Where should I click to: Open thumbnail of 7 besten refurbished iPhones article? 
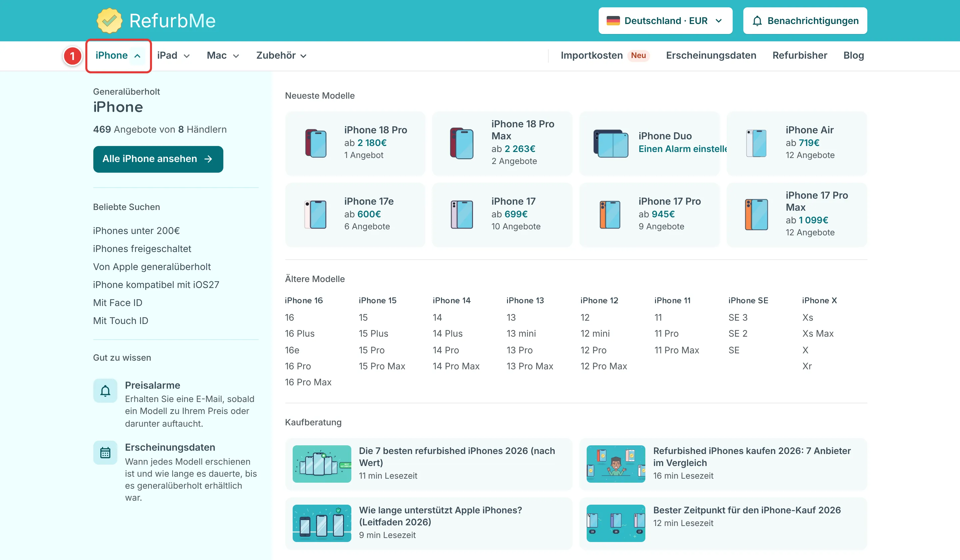[x=322, y=464]
